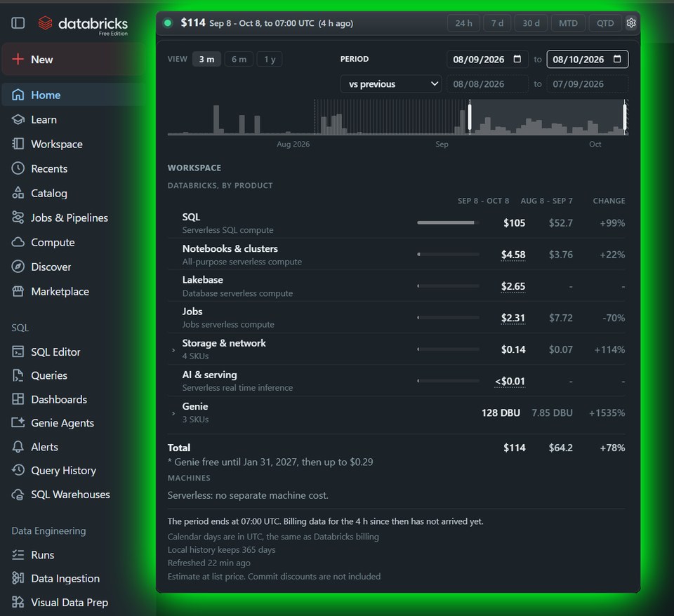Open the Workspace browser icon
Viewport: 674px width, 616px height.
(x=18, y=144)
